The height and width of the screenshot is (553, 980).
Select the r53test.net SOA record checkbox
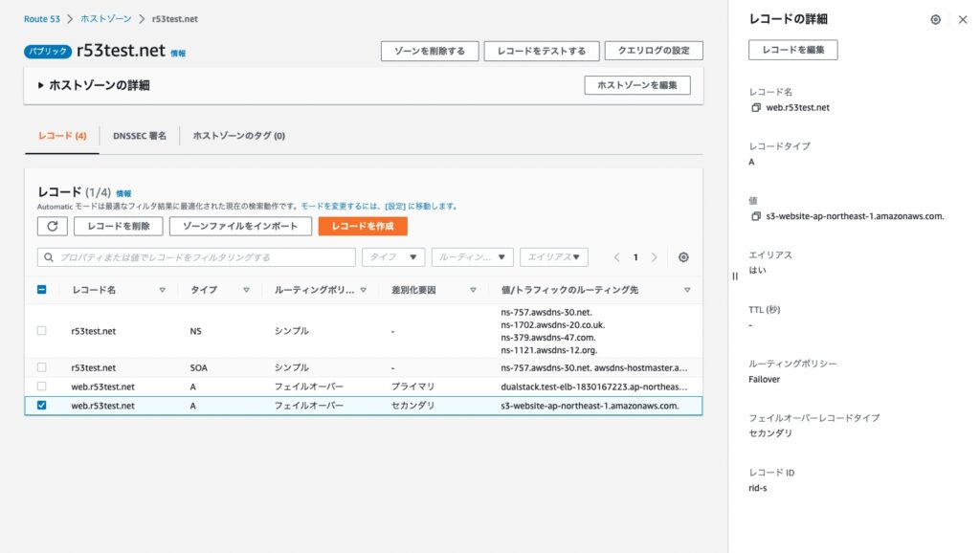(41, 367)
